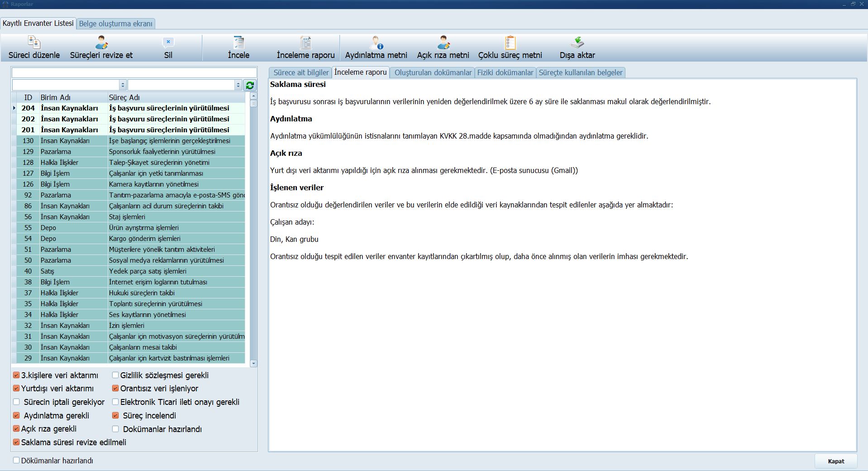Toggle 3.kişilere veri aktarımı checkbox

click(16, 375)
